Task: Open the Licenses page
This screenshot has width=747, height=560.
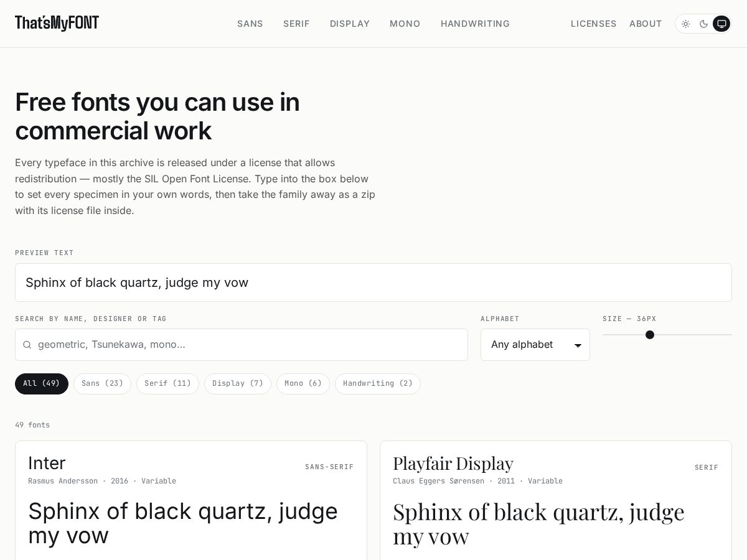Action: coord(593,24)
